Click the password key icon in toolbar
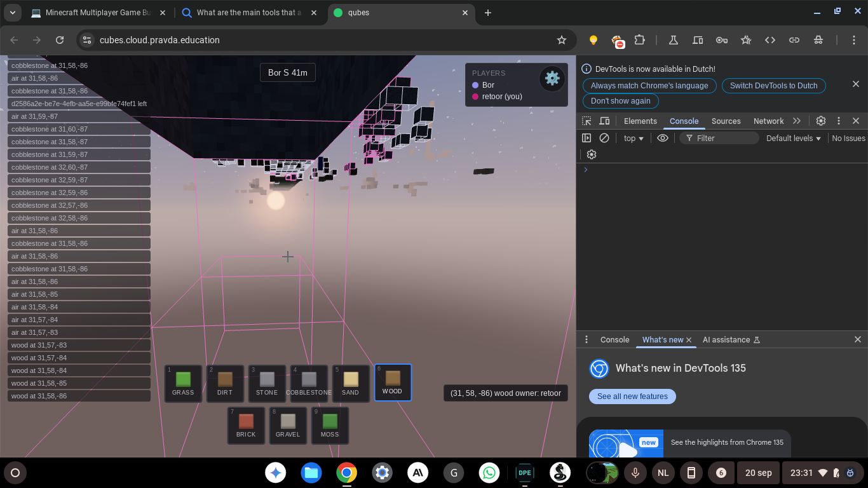Image resolution: width=868 pixels, height=488 pixels. [x=722, y=40]
